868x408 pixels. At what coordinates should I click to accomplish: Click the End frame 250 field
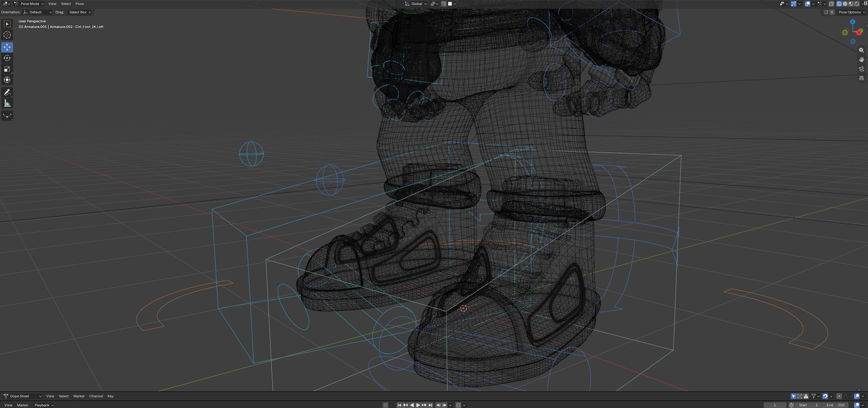835,405
